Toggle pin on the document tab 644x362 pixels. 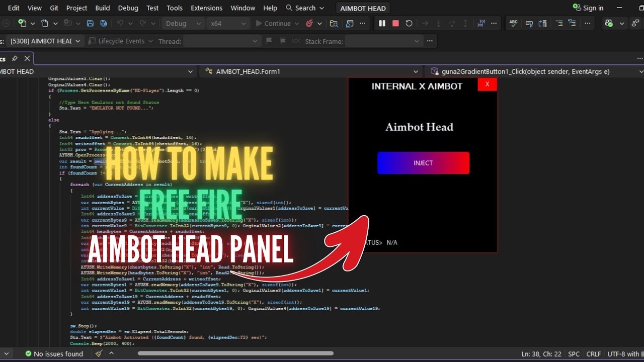(15, 58)
